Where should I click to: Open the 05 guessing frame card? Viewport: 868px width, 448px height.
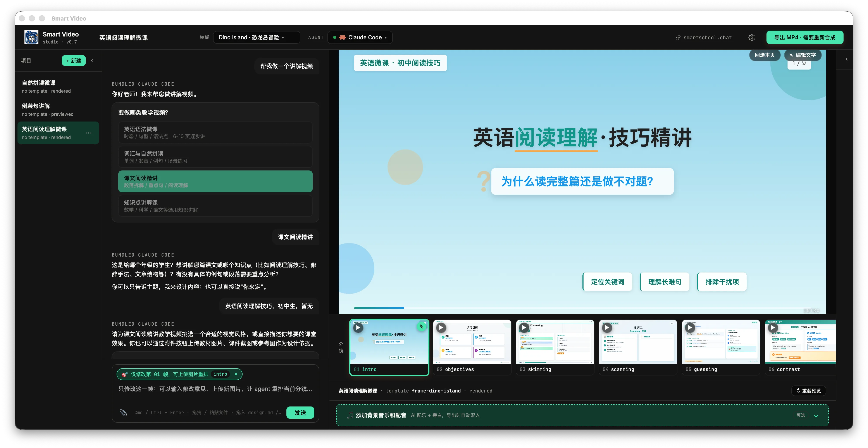[721, 347]
